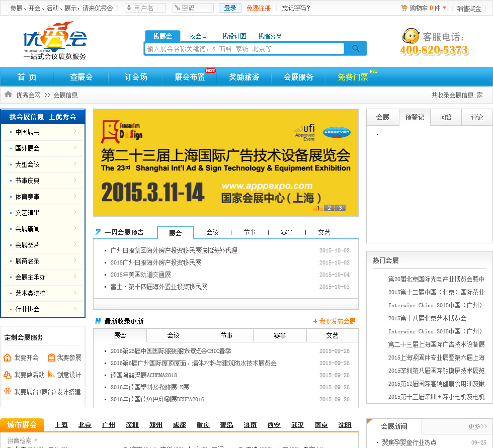Click the 我要参展 booth icon
This screenshot has height=448, width=493.
pos(51,357)
